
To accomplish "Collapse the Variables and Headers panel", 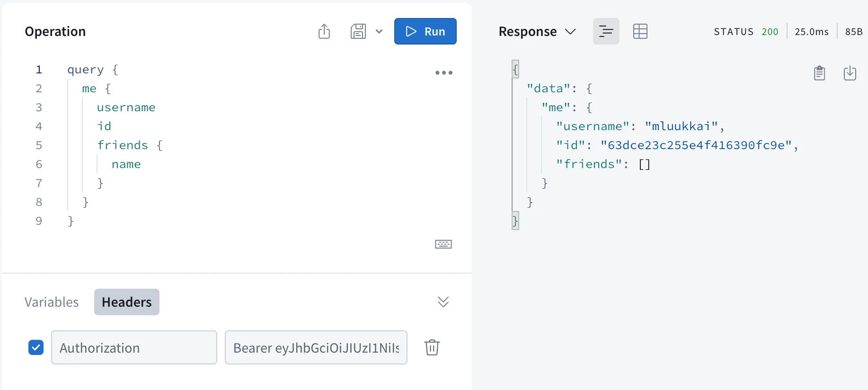I will [x=443, y=302].
